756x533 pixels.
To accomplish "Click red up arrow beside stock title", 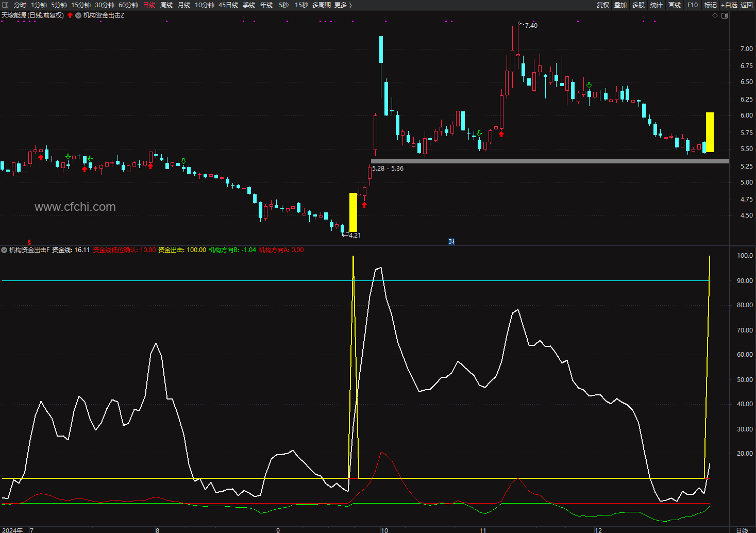I will (x=70, y=15).
